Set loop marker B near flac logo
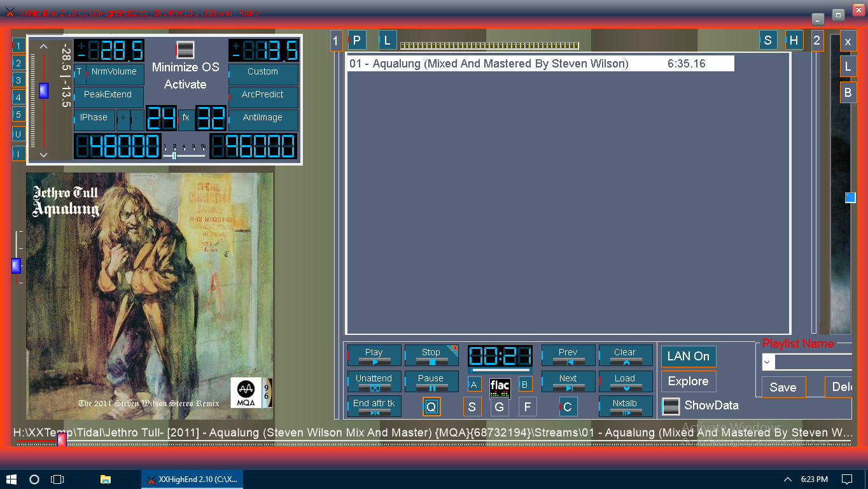The width and height of the screenshot is (868, 489). pos(525,384)
